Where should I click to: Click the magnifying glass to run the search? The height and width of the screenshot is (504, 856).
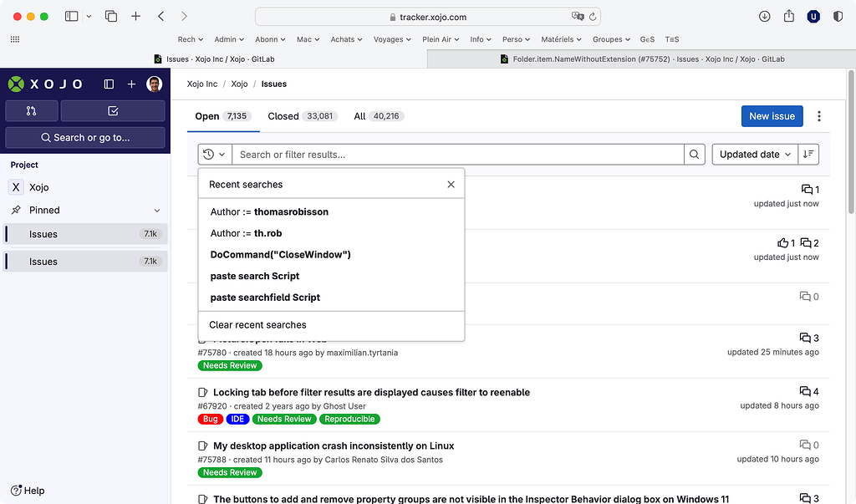(694, 154)
